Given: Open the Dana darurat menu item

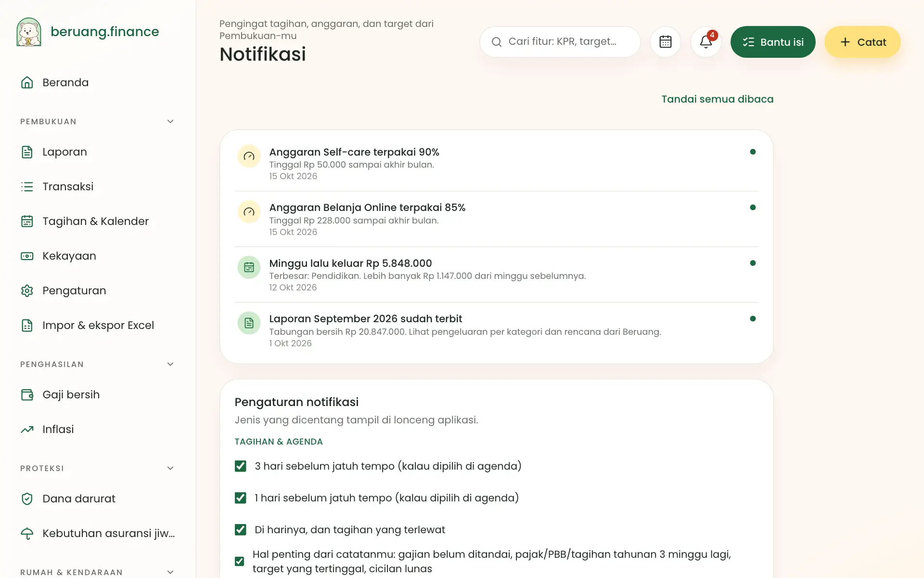Looking at the screenshot, I should click(98, 499).
